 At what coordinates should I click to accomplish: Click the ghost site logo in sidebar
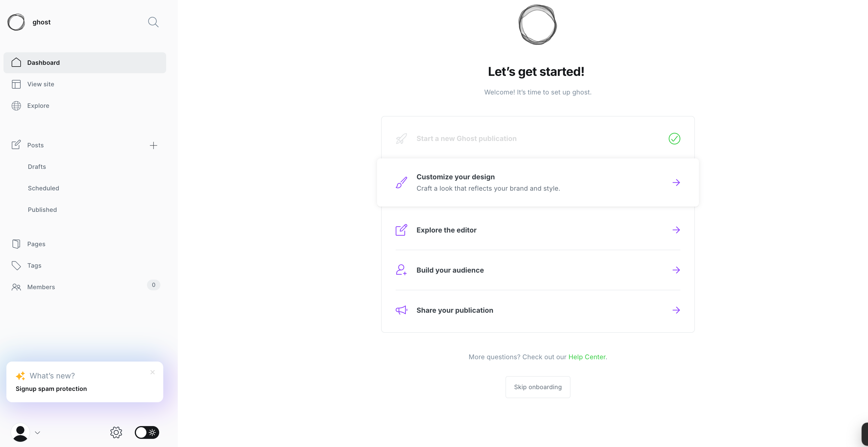16,22
